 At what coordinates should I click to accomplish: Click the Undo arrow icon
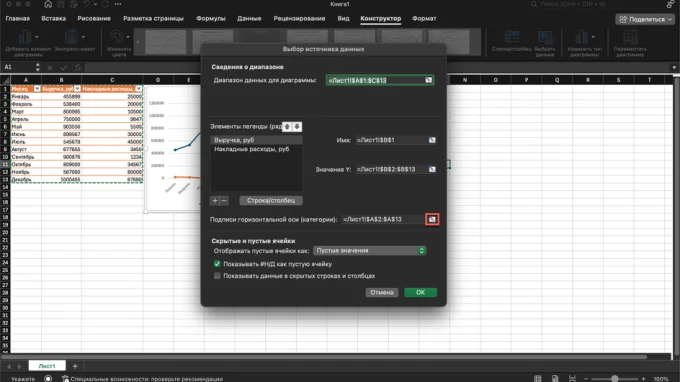86,4
